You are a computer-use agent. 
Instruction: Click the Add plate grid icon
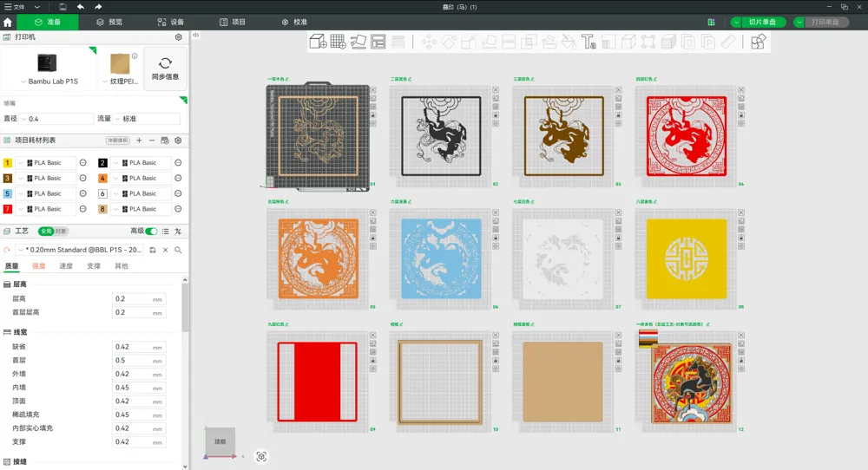pyautogui.click(x=339, y=42)
